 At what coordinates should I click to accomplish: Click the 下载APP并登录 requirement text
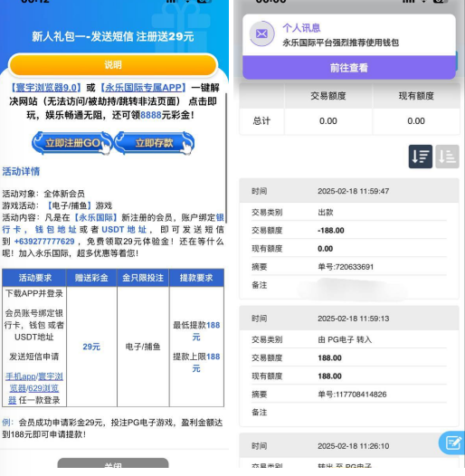point(34,293)
